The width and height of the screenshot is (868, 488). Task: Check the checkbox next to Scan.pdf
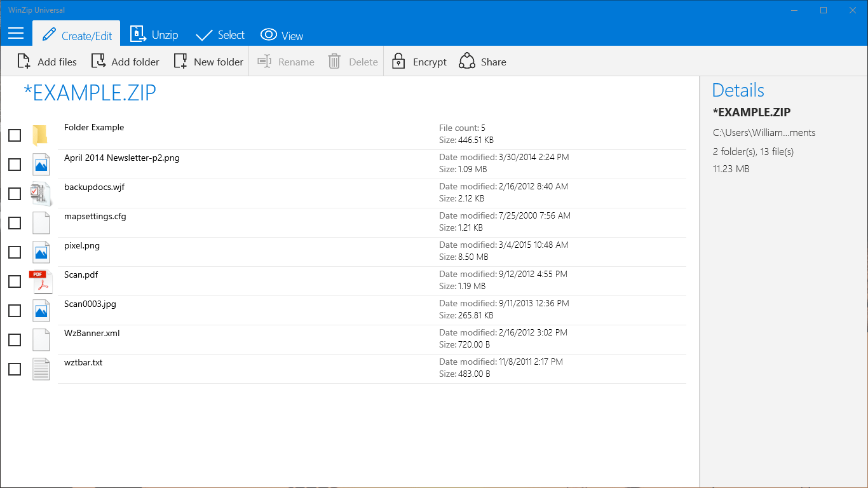pyautogui.click(x=14, y=281)
